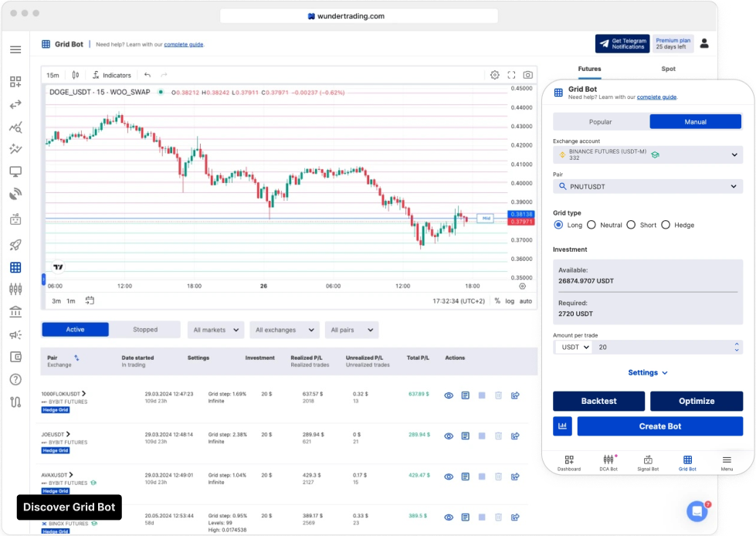
Task: Open the rocket icon in the left sidebar
Action: 15,244
